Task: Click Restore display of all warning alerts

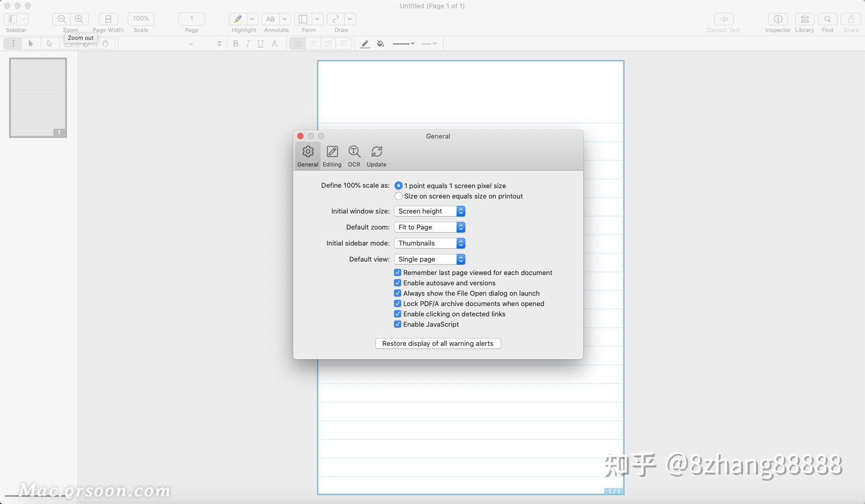Action: pos(438,343)
